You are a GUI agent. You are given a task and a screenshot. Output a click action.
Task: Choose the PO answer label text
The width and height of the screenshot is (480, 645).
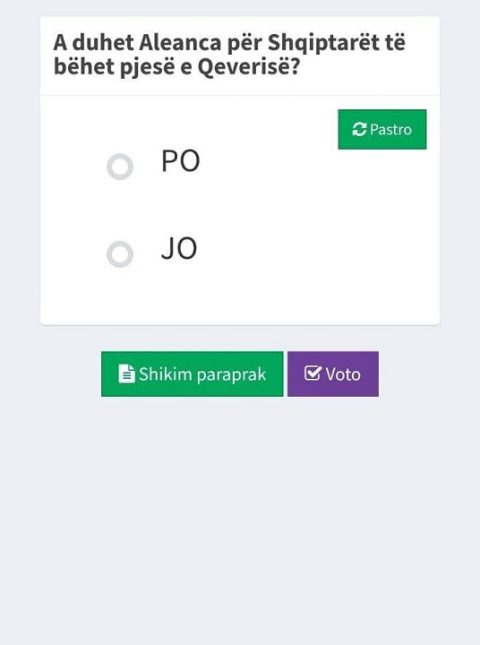point(181,161)
